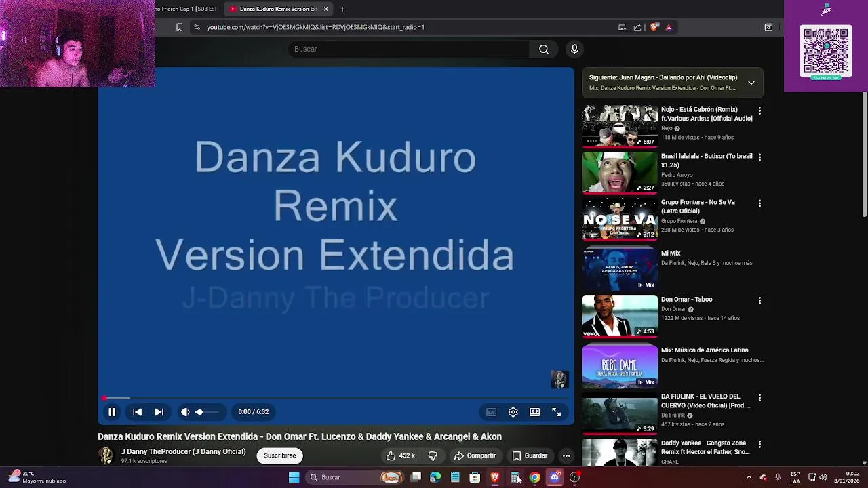Switch to theater mode view

(535, 412)
